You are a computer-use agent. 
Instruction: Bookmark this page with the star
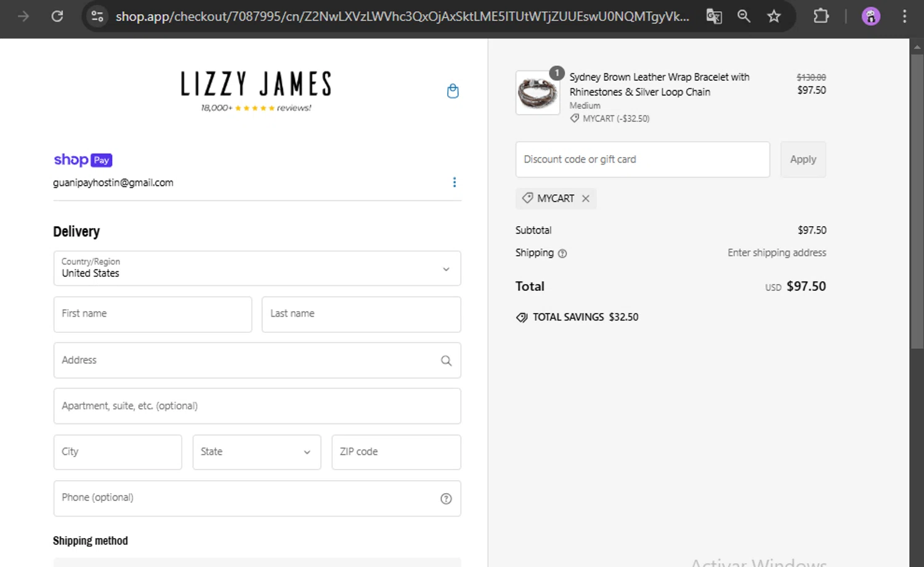tap(774, 16)
